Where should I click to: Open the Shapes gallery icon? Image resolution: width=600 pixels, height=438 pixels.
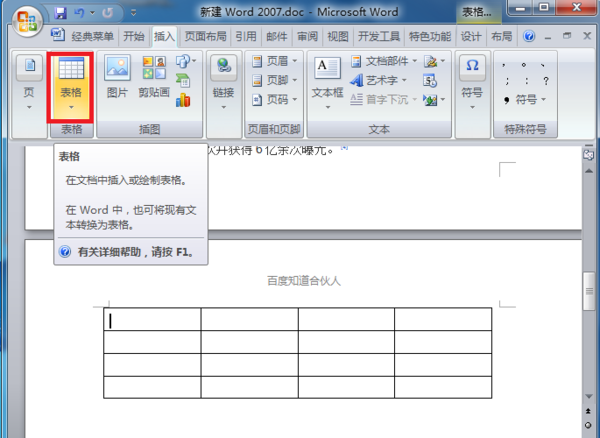pyautogui.click(x=186, y=61)
